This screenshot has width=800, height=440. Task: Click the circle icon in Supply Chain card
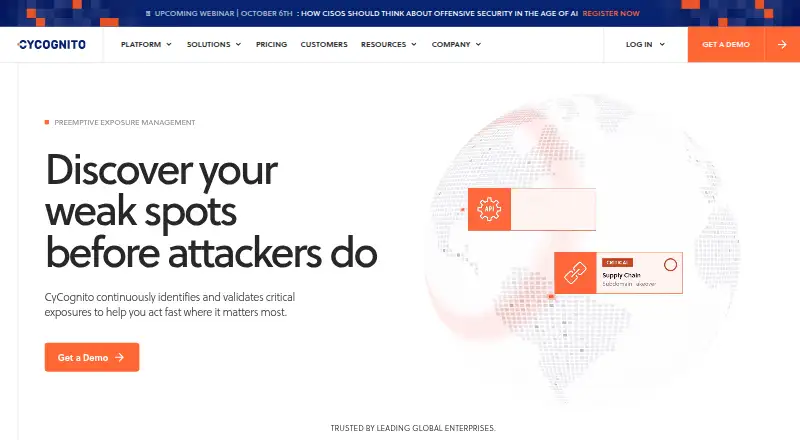[670, 264]
